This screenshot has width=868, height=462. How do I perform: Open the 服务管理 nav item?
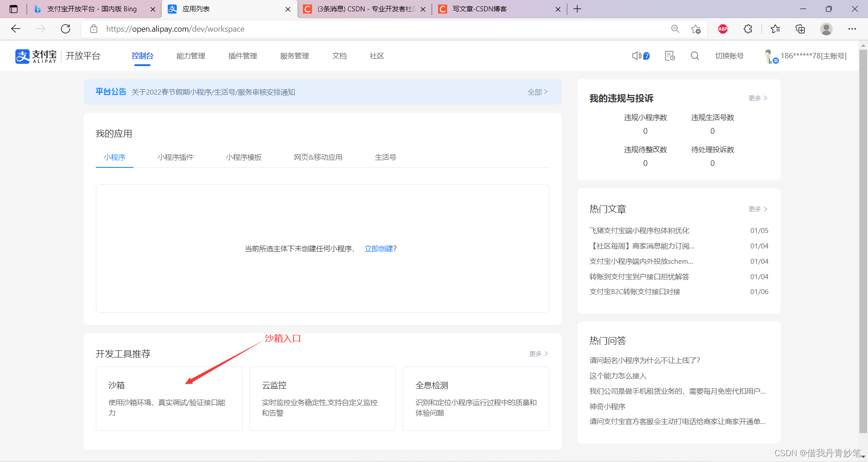[294, 56]
